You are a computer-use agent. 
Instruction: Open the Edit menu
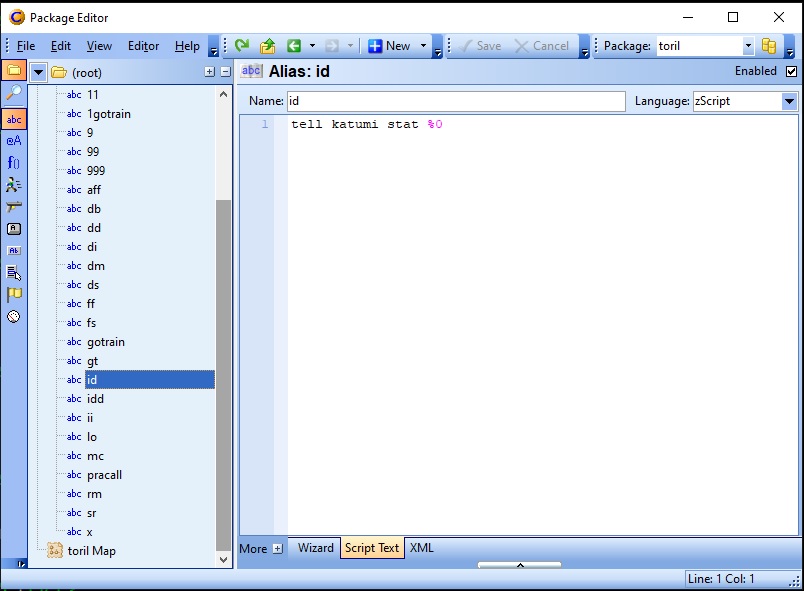click(61, 46)
